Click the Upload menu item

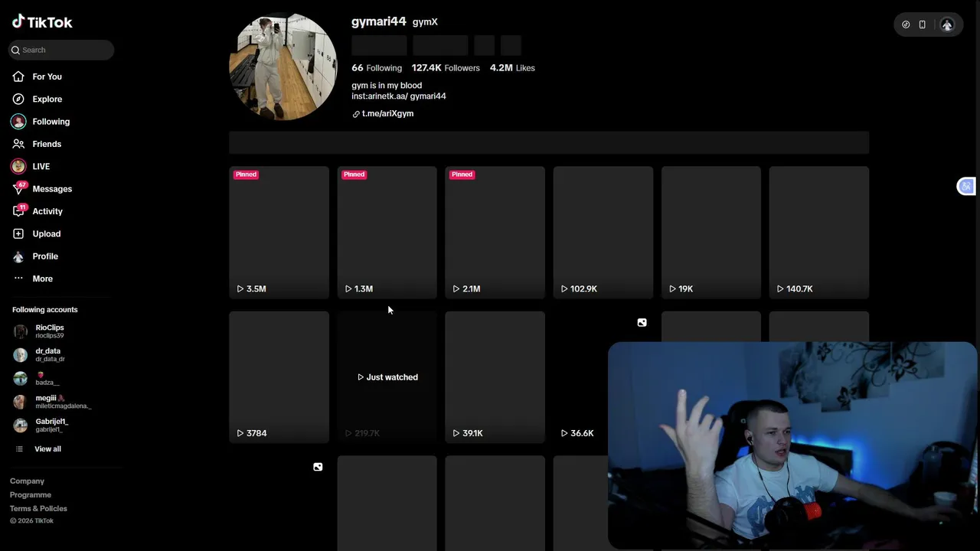(46, 233)
